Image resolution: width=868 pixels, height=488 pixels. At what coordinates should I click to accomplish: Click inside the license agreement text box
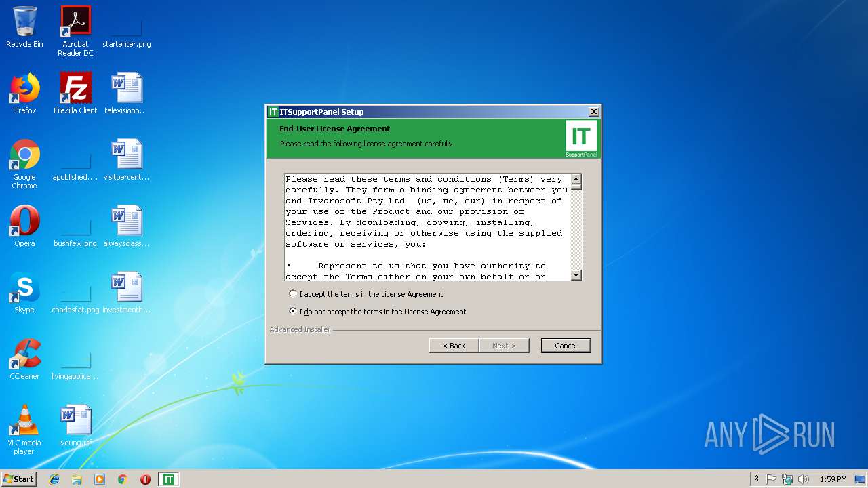point(427,227)
